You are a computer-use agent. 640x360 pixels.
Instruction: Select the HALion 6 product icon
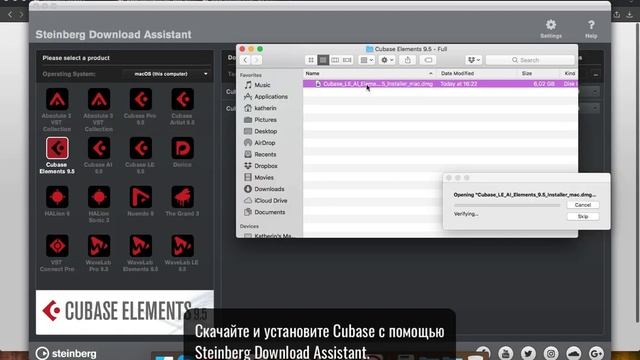click(x=57, y=197)
